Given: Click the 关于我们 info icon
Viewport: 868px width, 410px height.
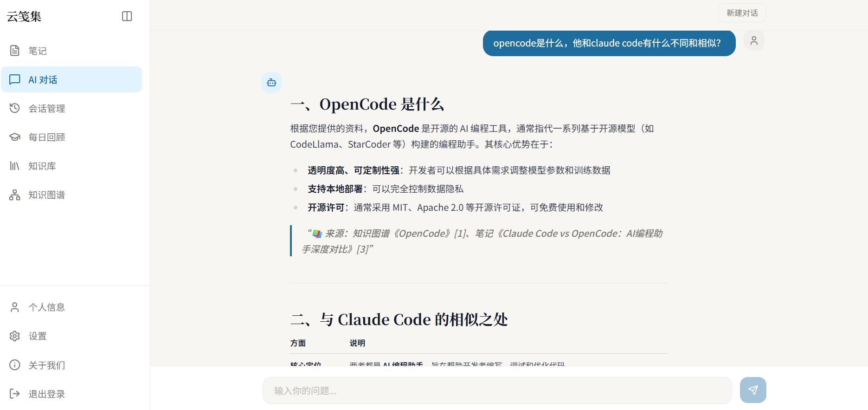Looking at the screenshot, I should tap(15, 365).
